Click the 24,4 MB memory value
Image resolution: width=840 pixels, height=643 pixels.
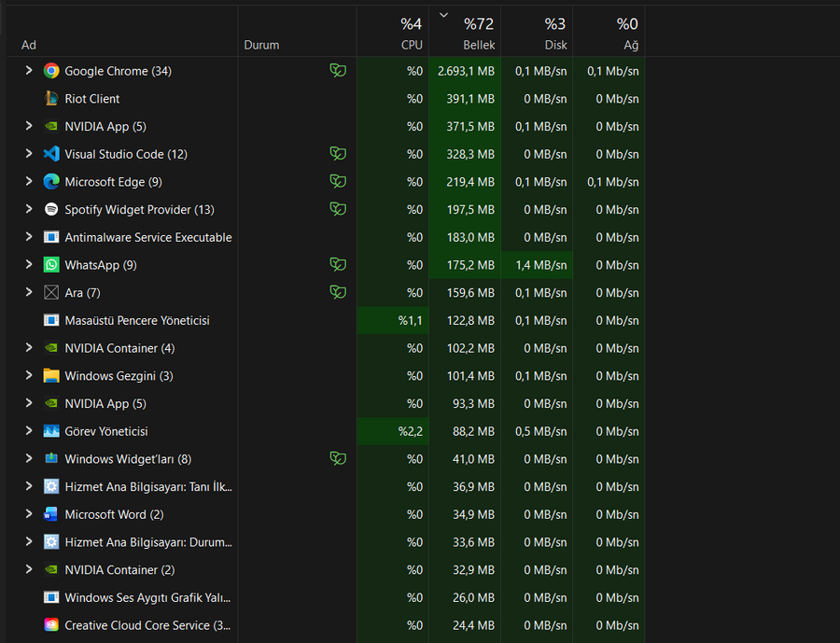coord(473,625)
